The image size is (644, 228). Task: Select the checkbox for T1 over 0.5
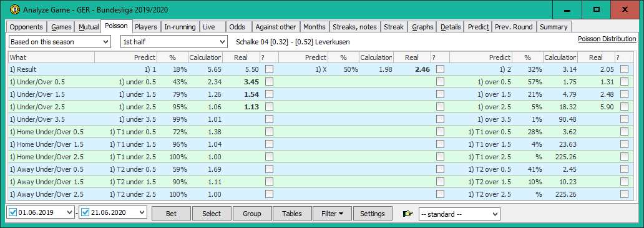(624, 131)
